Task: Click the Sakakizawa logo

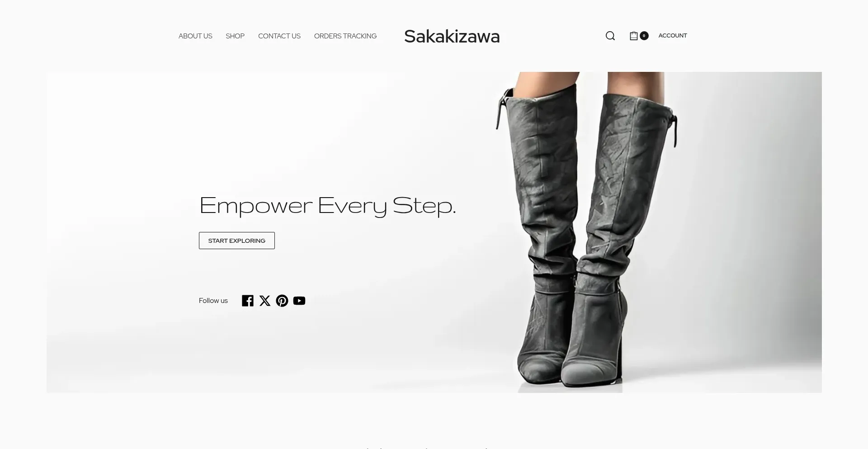Action: click(452, 36)
